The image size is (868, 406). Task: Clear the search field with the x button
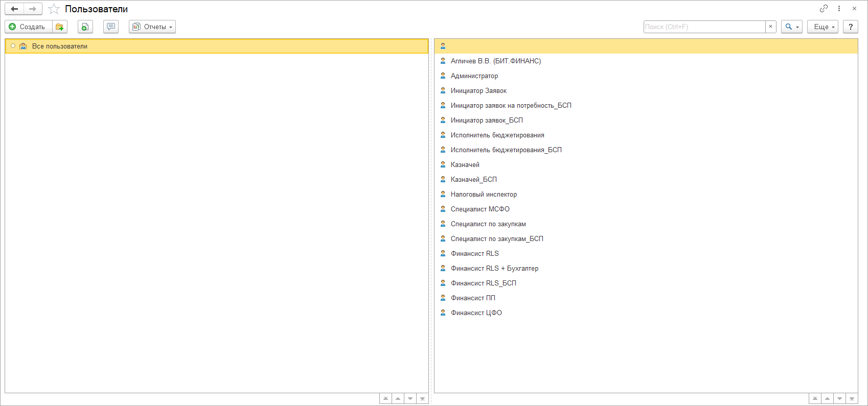coord(771,27)
